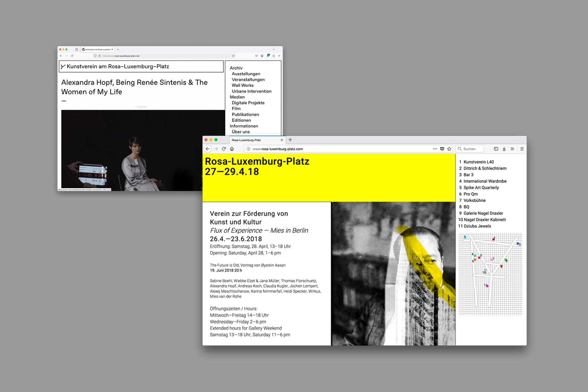Open Firefox View icon left of Kunstverein tab
This screenshot has width=588, height=392.
coord(77,49)
